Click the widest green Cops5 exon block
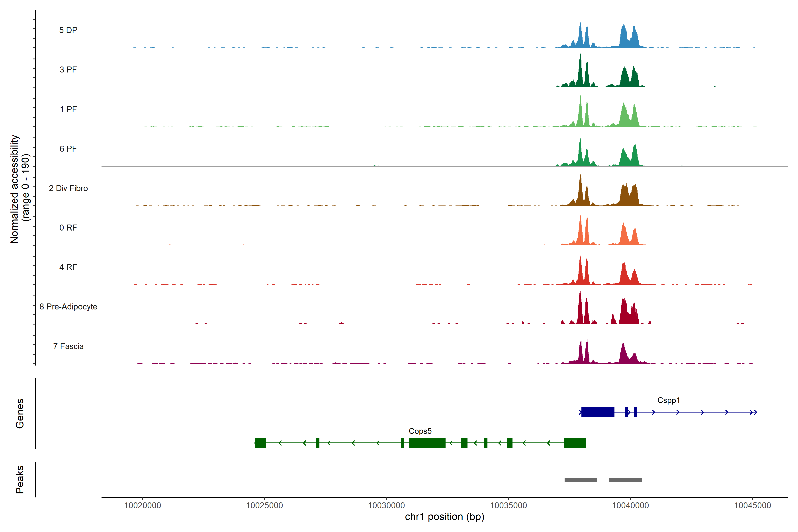798x532 pixels. tap(427, 443)
